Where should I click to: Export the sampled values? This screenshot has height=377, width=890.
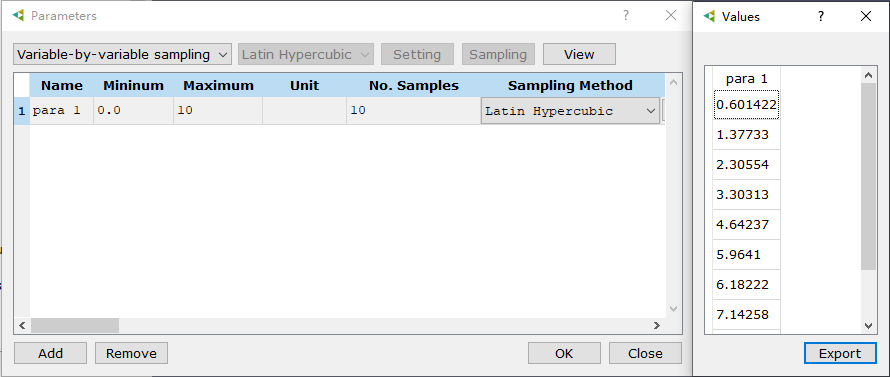pyautogui.click(x=840, y=354)
